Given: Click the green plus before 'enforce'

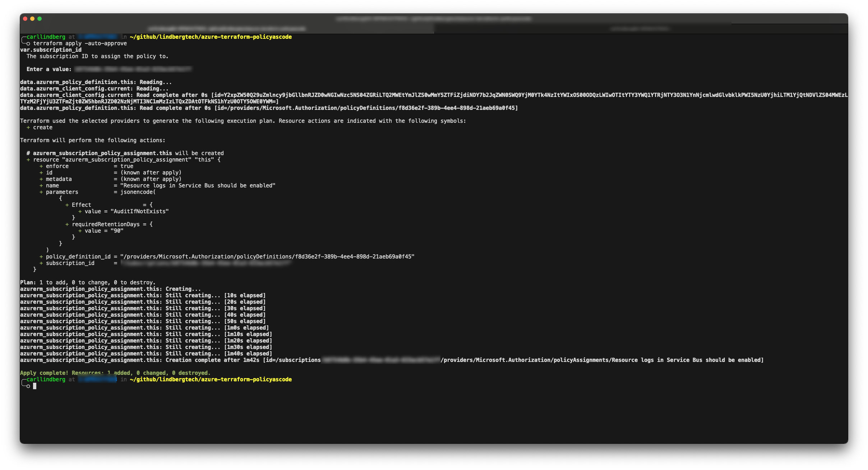Looking at the screenshot, I should [41, 166].
